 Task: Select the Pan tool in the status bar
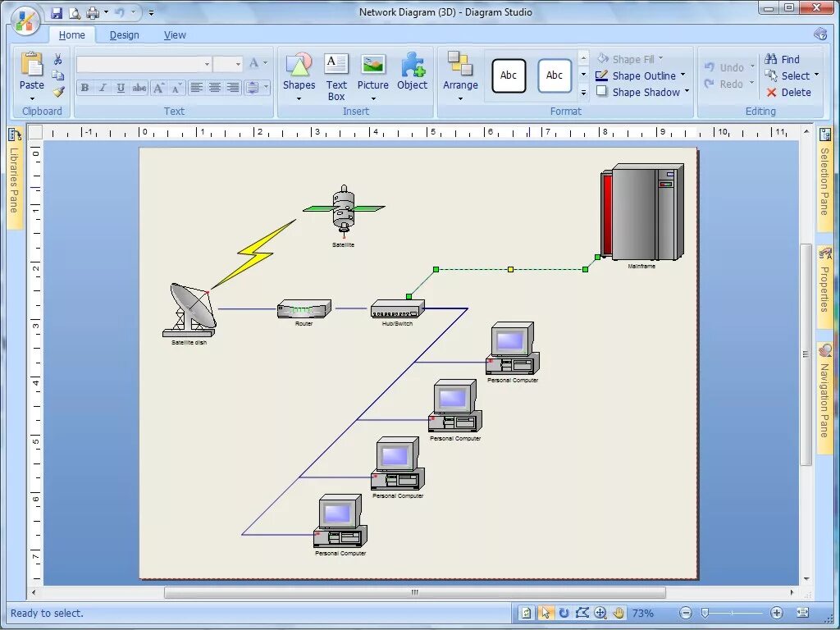(x=618, y=613)
